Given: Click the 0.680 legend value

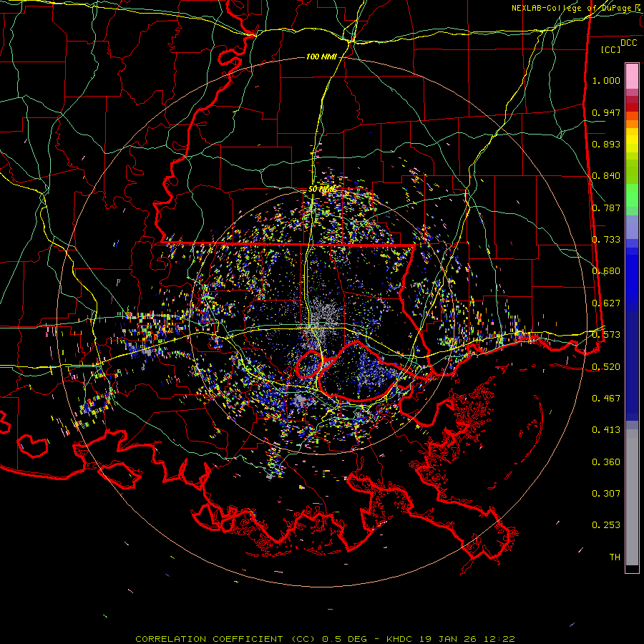Looking at the screenshot, I should pos(606,271).
